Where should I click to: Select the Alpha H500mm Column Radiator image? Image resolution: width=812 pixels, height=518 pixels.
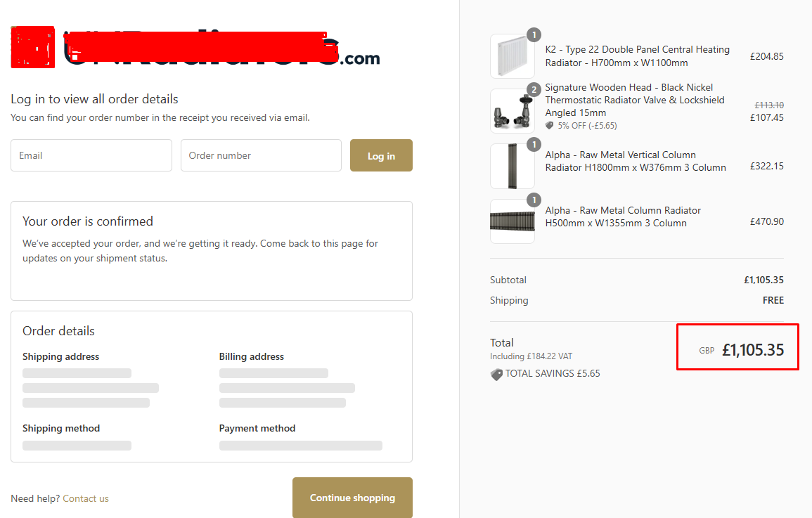[x=512, y=222]
